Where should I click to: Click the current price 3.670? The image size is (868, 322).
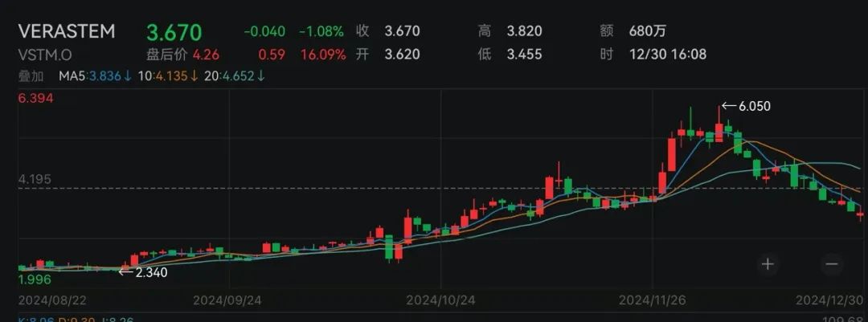click(174, 32)
